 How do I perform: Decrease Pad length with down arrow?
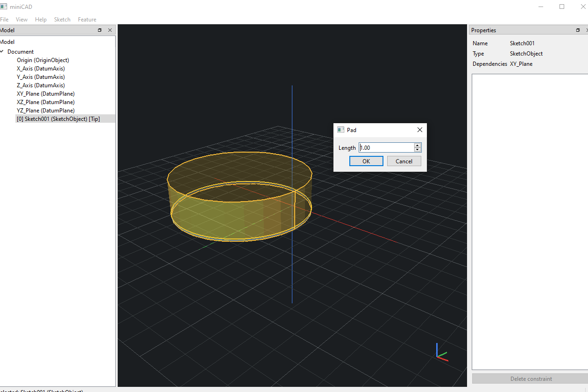[x=418, y=150]
